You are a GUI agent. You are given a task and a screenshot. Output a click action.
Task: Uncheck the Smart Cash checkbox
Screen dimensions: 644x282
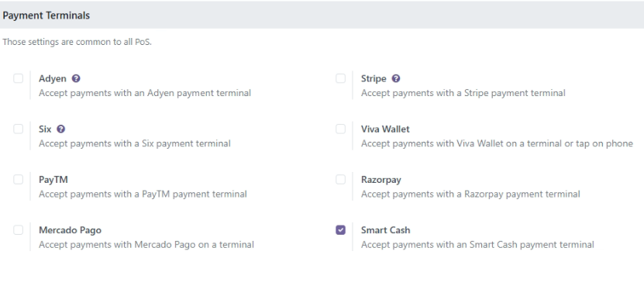[340, 230]
